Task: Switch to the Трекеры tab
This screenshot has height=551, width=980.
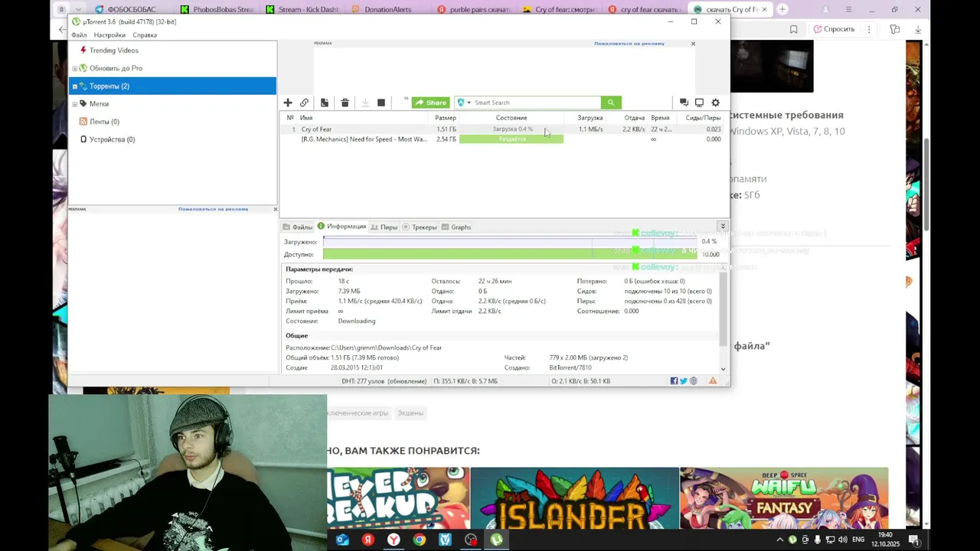Action: (420, 227)
